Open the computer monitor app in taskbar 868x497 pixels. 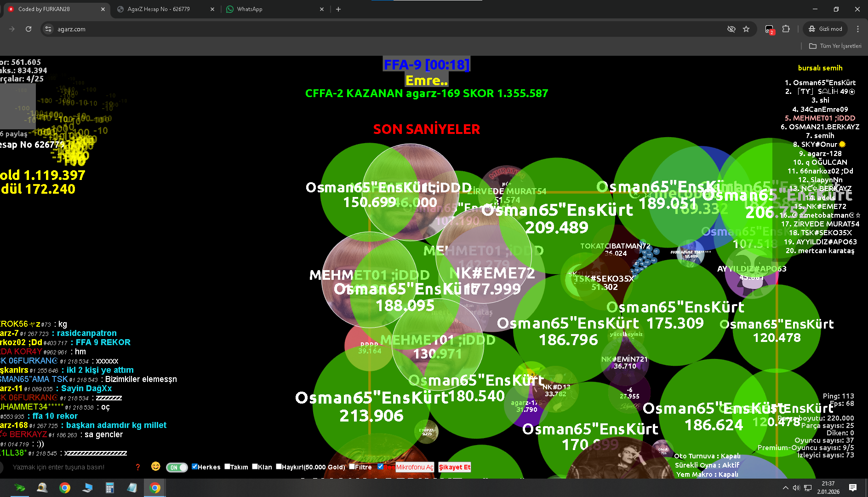[87, 488]
